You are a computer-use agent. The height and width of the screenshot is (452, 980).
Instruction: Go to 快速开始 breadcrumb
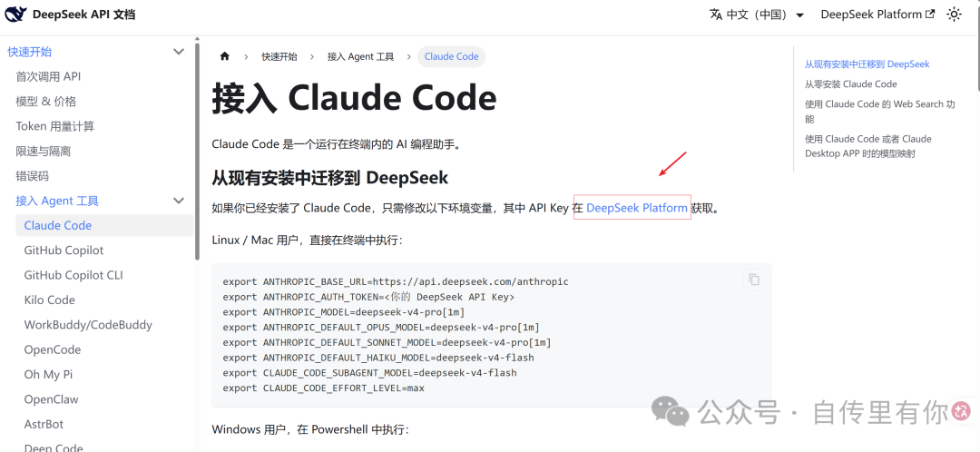click(x=279, y=56)
